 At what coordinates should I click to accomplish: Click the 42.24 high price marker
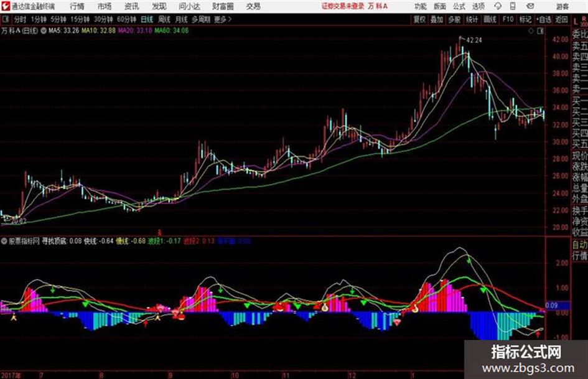(x=474, y=40)
